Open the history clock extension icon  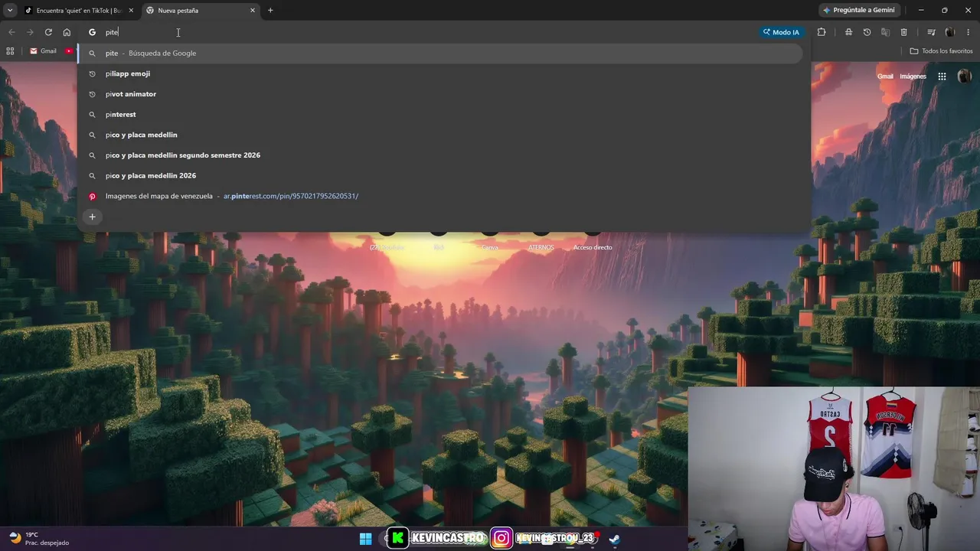[x=867, y=32]
